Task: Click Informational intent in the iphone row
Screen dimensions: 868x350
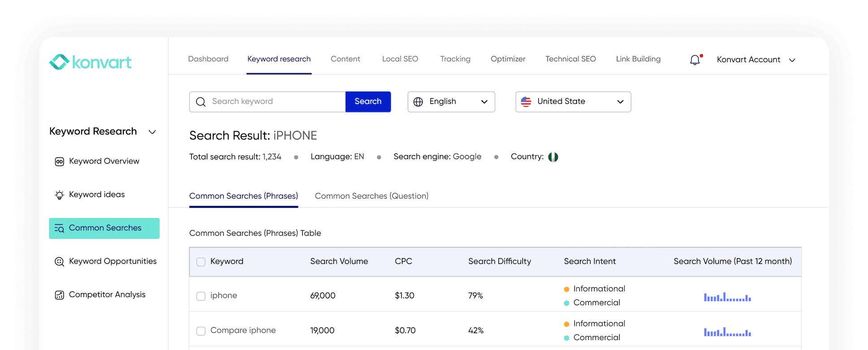Action: click(x=595, y=289)
